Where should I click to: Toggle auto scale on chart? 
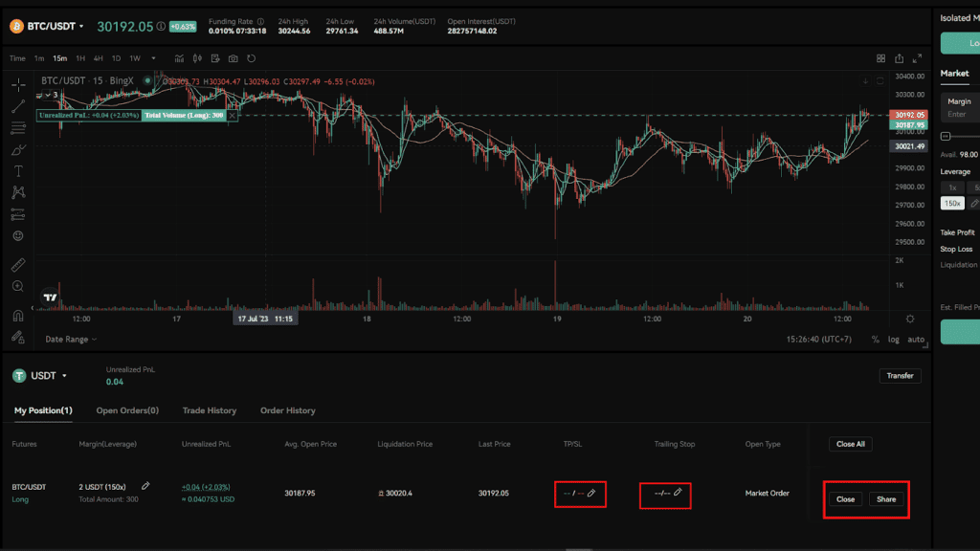coord(916,340)
